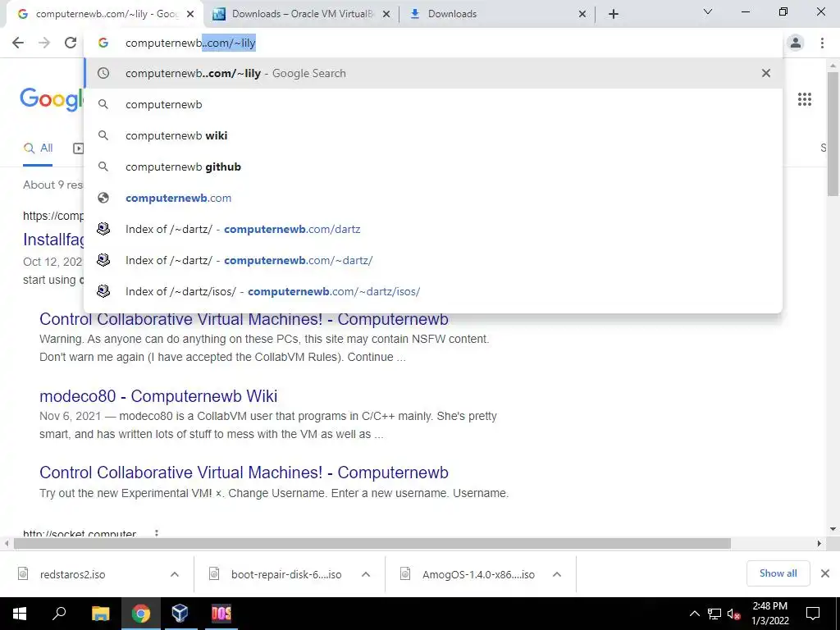Screen dimensions: 840x630
Task: Open the Google apps grid
Action: [805, 99]
